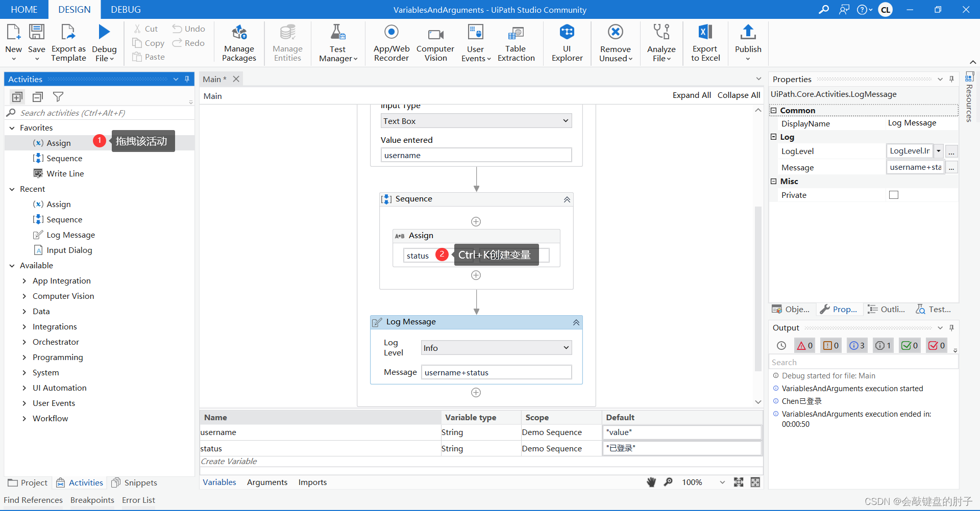Screen dimensions: 980x511
Task: Open LogLevel property dropdown arrow
Action: click(x=938, y=151)
